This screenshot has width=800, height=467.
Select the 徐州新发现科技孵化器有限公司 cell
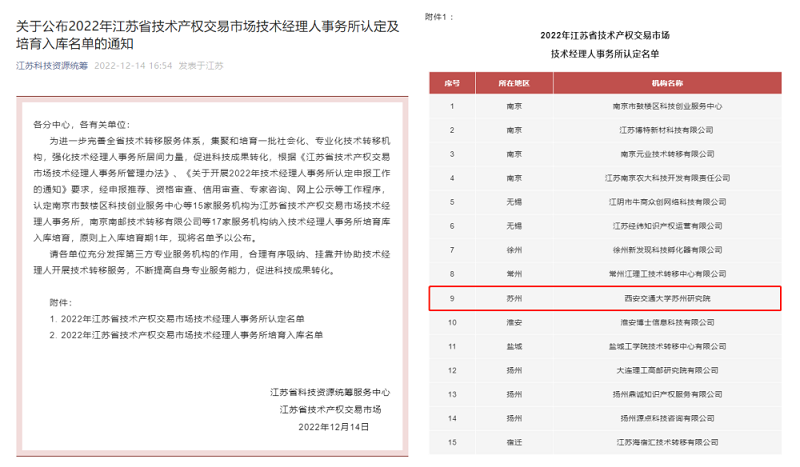point(667,250)
